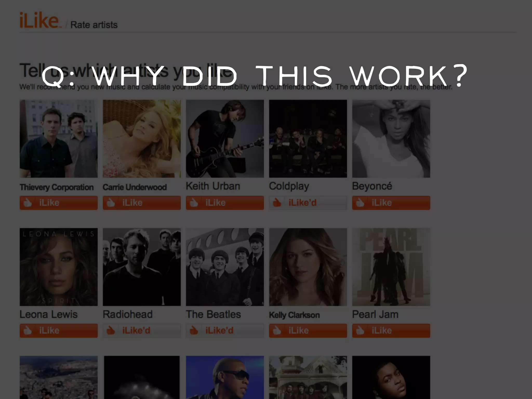Click thumbs-up icon under Carrie Underwood

[111, 203]
